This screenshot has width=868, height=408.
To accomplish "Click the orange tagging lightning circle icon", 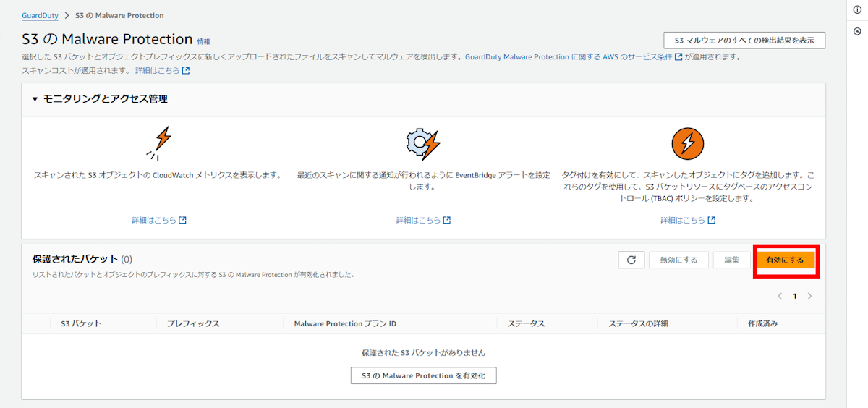I will coord(688,143).
